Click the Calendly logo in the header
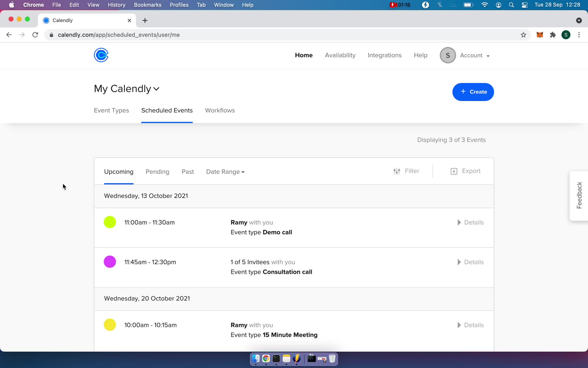Viewport: 588px width, 368px height. [x=101, y=55]
